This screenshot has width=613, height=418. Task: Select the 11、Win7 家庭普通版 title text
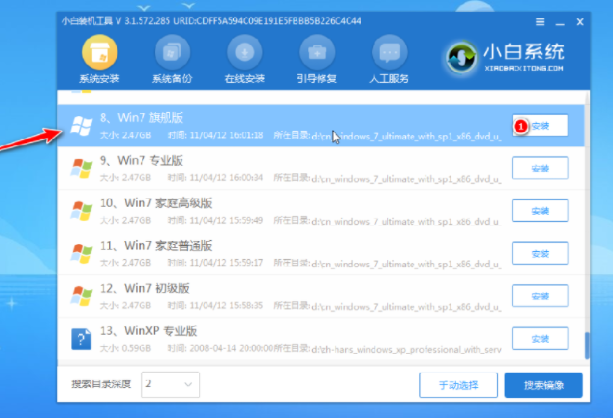[x=156, y=246]
